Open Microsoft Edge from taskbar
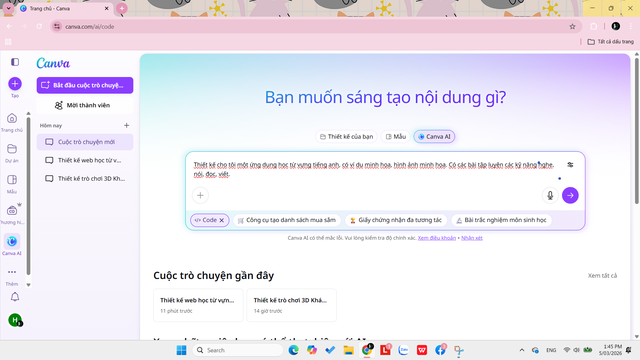The image size is (640, 360). tap(293, 350)
